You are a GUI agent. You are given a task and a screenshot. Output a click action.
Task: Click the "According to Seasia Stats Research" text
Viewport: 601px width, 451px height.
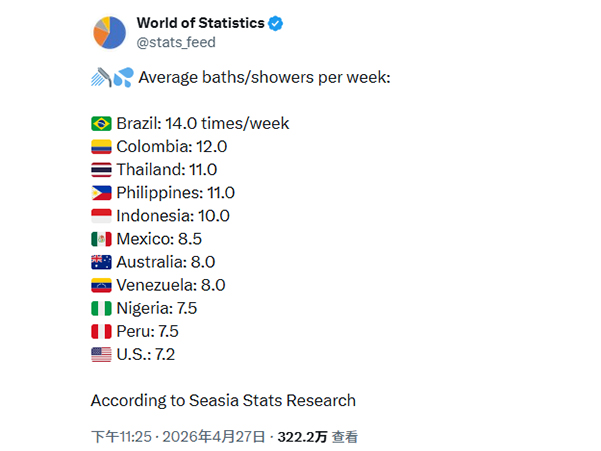click(223, 401)
